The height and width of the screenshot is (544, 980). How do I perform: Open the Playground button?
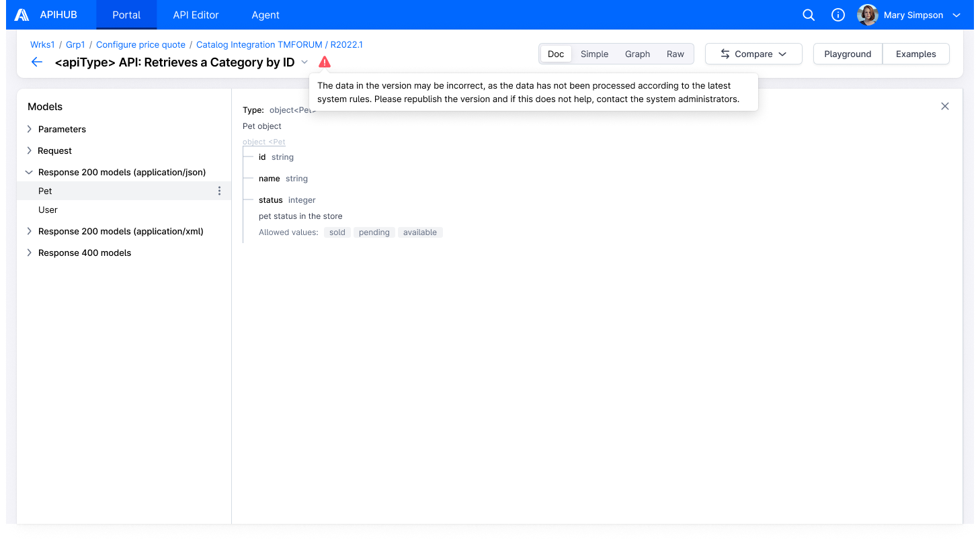(848, 54)
